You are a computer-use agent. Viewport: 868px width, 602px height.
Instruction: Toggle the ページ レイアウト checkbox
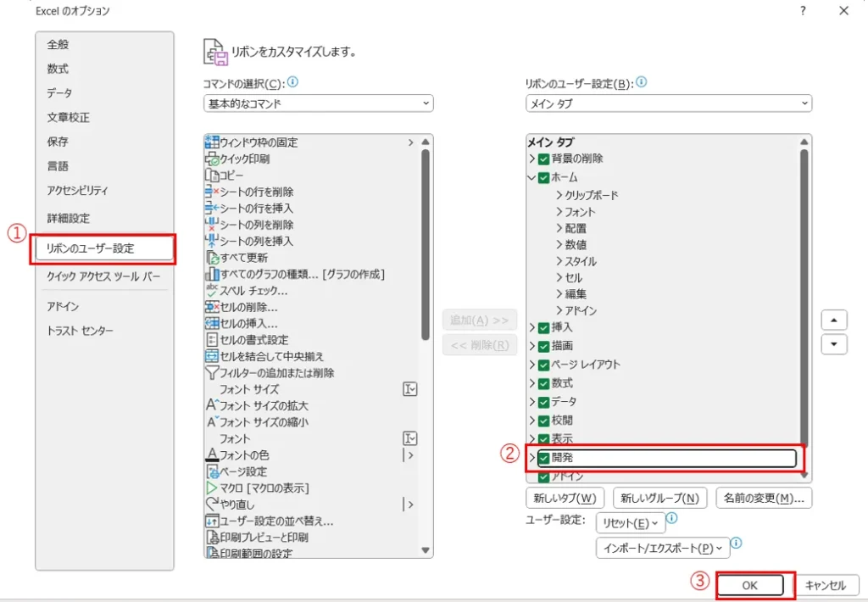point(543,365)
